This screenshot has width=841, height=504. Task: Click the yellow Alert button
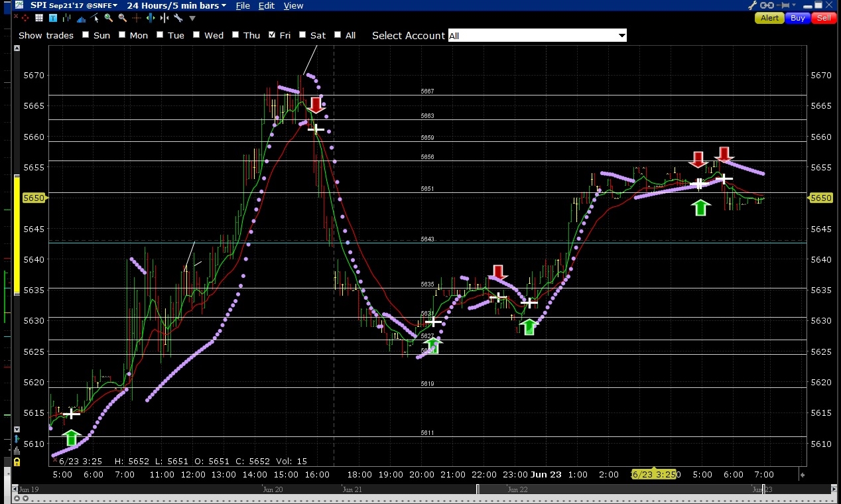point(770,18)
